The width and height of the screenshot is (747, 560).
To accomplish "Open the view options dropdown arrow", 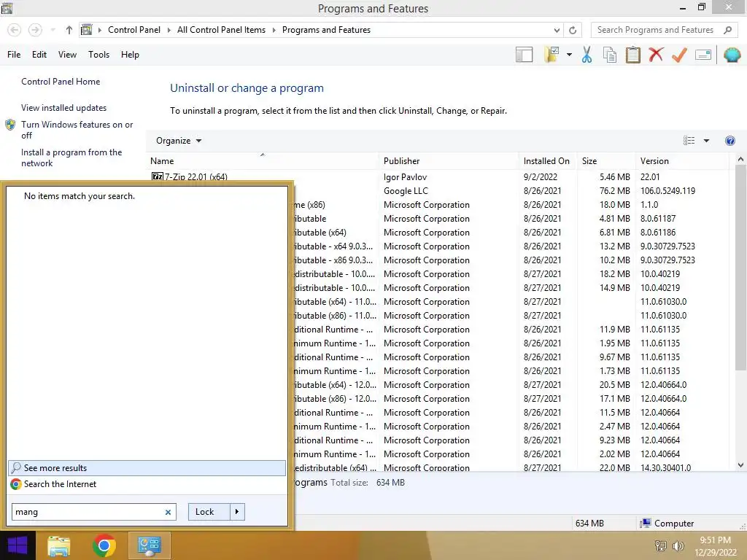I will [x=706, y=141].
